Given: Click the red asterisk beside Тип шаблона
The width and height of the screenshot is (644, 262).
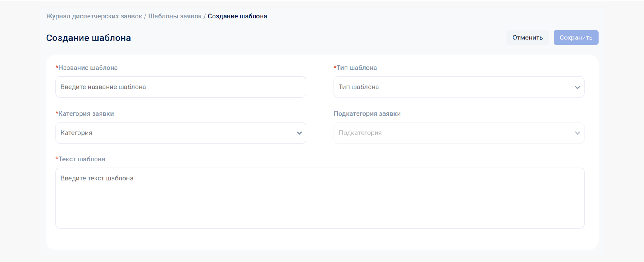Looking at the screenshot, I should [335, 68].
